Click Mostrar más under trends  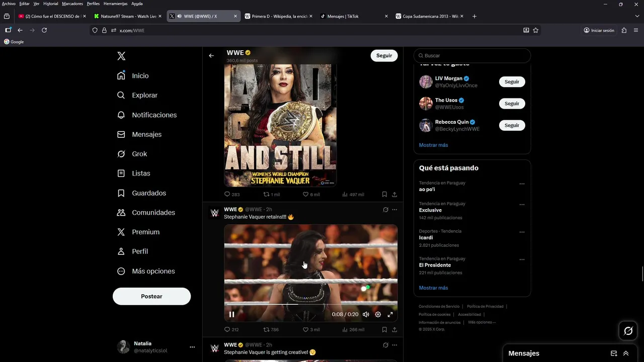coord(433,288)
